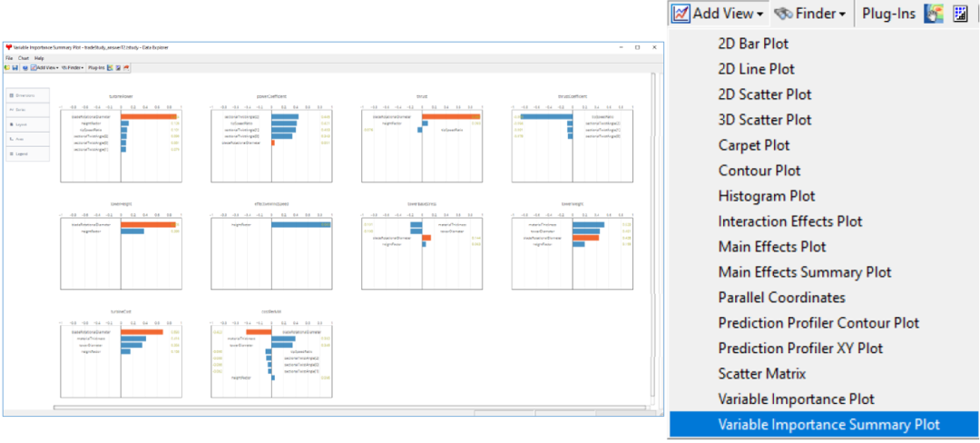Select the towerWeight chart
Screen dimensions: 980x443
(x=573, y=253)
